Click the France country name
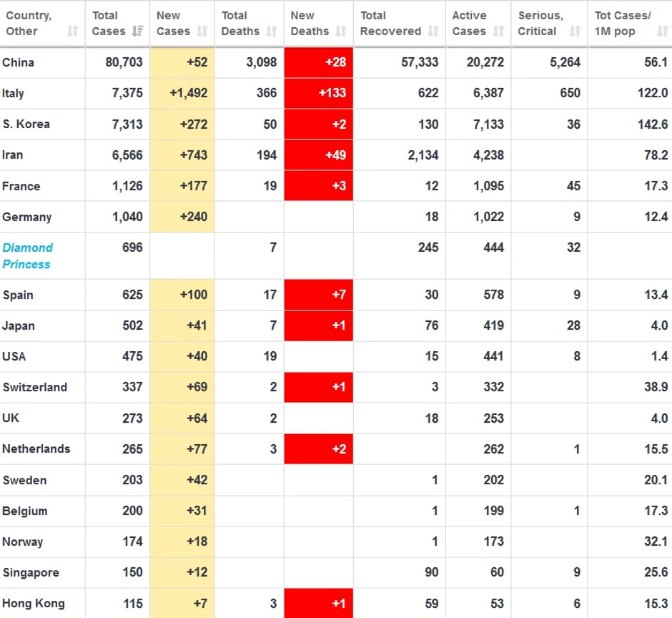 coord(21,186)
